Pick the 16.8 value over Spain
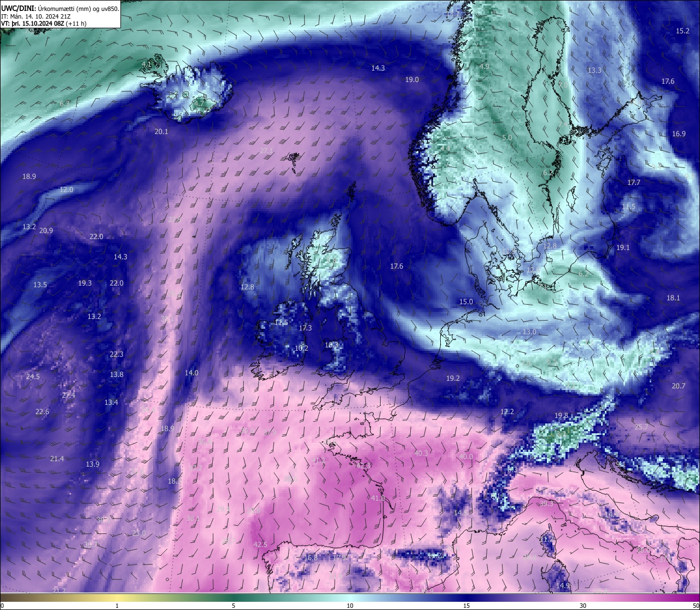This screenshot has width=700, height=610. coord(311,558)
